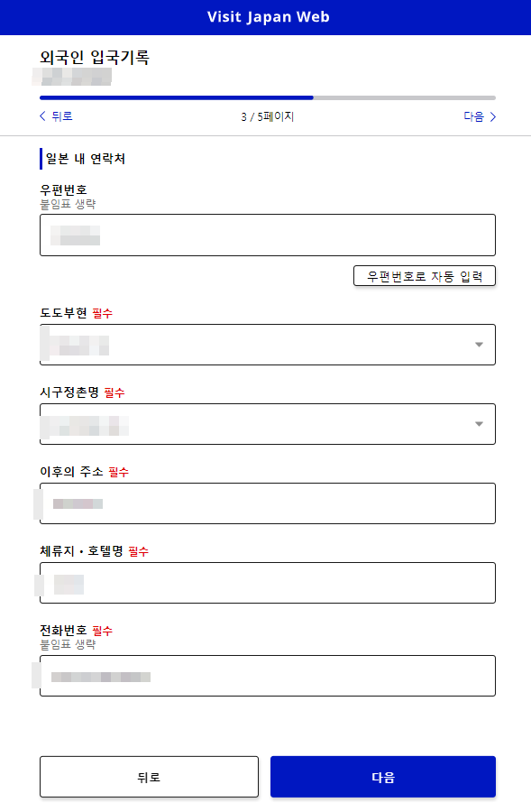
Task: Select the 체류지・호텔명 hotel name field
Action: 267,583
